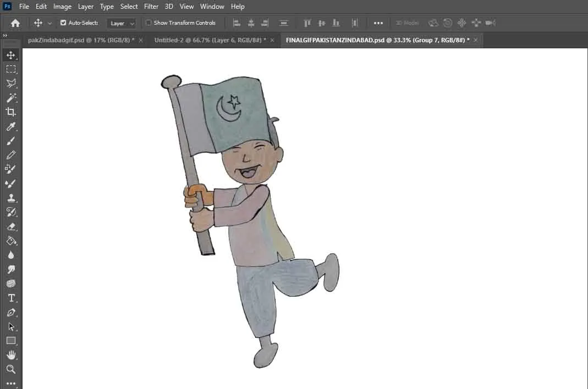The width and height of the screenshot is (588, 389).
Task: Switch to pakZindabadgif.psd tab
Action: 81,40
